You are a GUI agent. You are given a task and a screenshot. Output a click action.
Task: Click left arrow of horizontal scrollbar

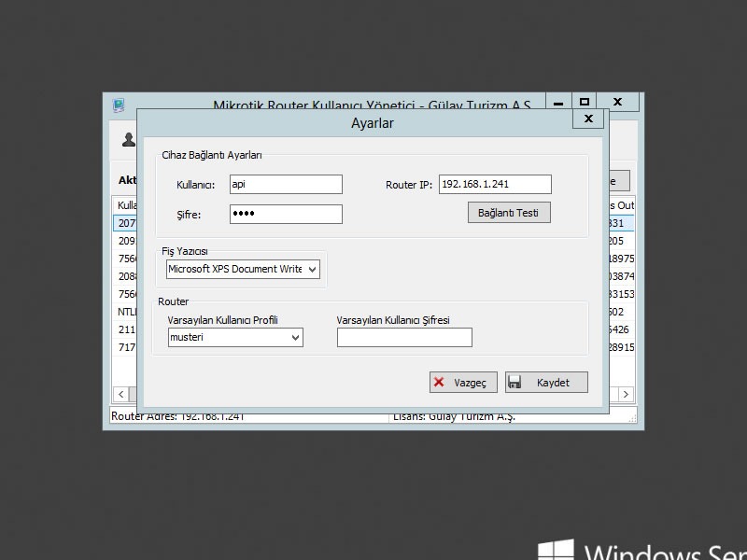120,394
